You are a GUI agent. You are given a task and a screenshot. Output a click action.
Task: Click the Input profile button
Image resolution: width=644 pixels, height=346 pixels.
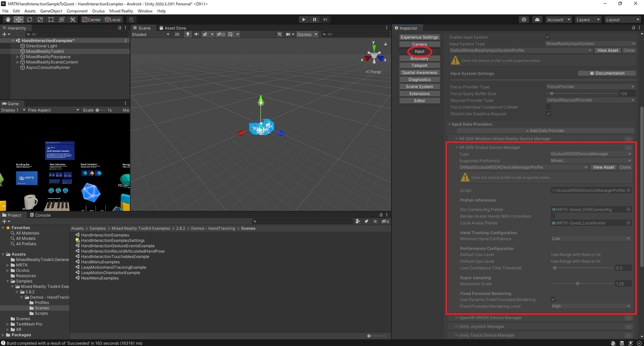click(x=420, y=52)
